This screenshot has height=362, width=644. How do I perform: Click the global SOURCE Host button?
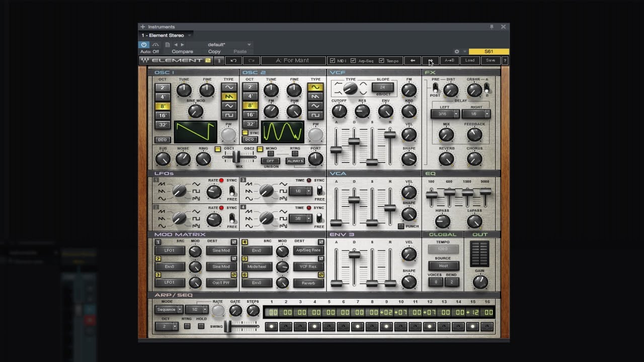click(x=443, y=266)
